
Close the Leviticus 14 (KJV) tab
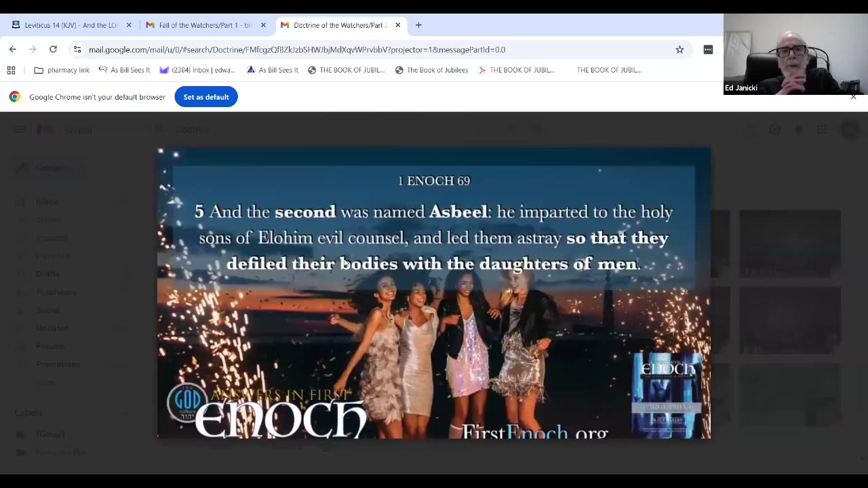click(129, 25)
